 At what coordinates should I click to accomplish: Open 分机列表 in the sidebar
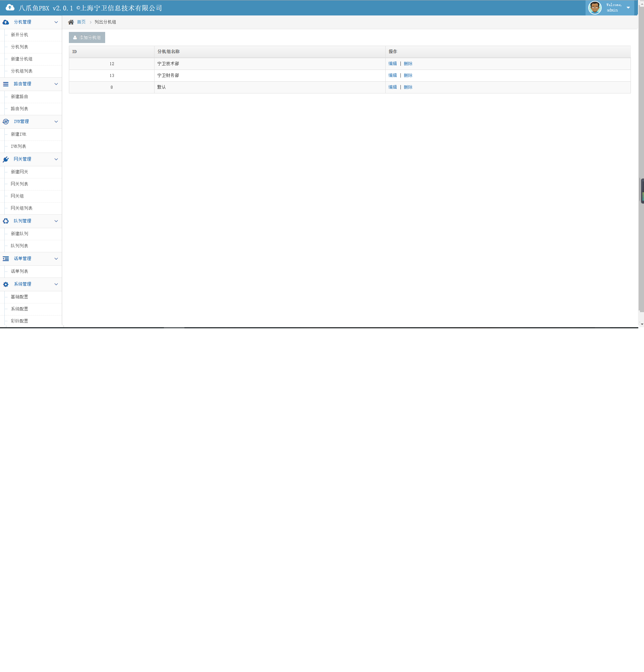click(x=19, y=47)
